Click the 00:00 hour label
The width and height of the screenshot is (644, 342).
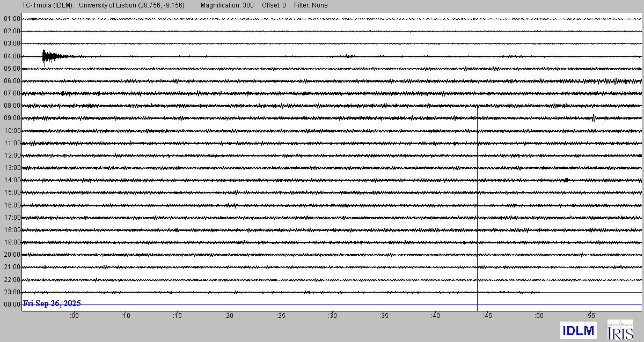(x=12, y=304)
